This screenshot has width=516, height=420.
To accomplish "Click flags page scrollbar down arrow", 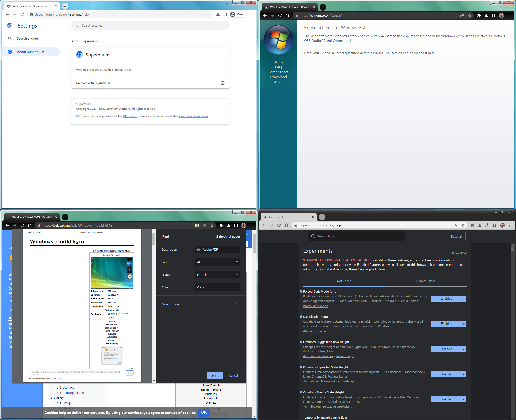I will (x=513, y=417).
